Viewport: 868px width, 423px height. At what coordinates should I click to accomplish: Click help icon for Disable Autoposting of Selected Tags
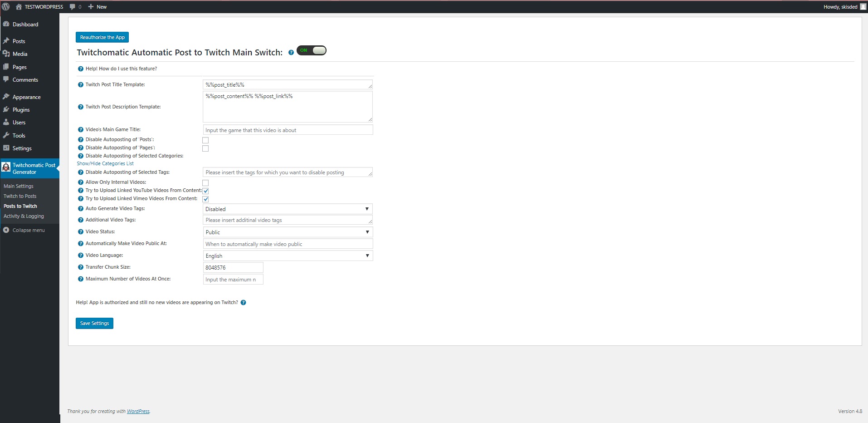click(81, 172)
